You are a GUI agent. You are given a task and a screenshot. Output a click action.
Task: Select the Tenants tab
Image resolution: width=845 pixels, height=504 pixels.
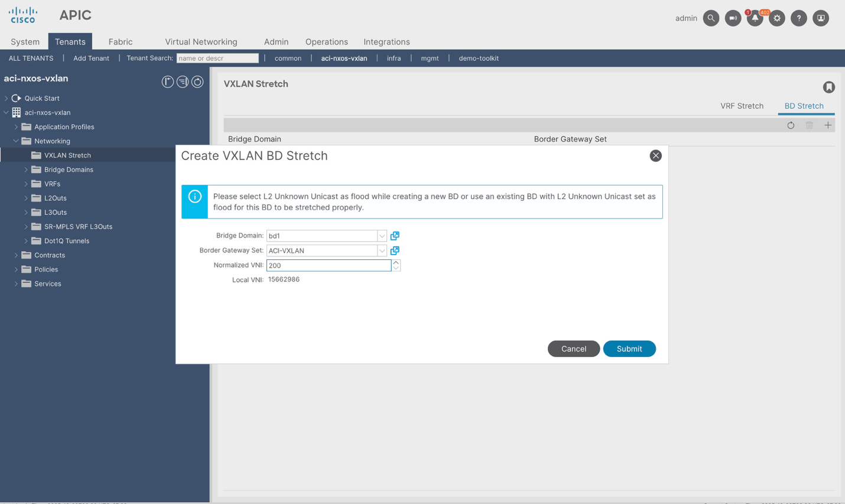pyautogui.click(x=70, y=42)
